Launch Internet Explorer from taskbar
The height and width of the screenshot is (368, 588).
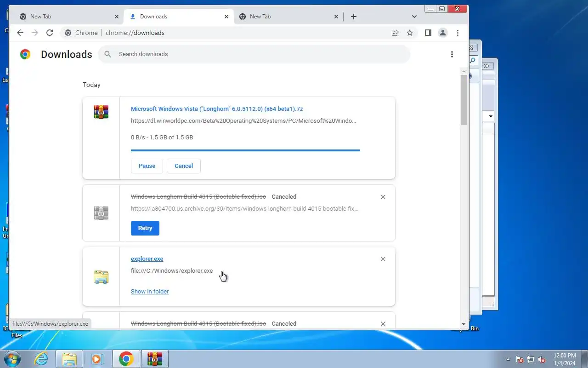point(41,359)
